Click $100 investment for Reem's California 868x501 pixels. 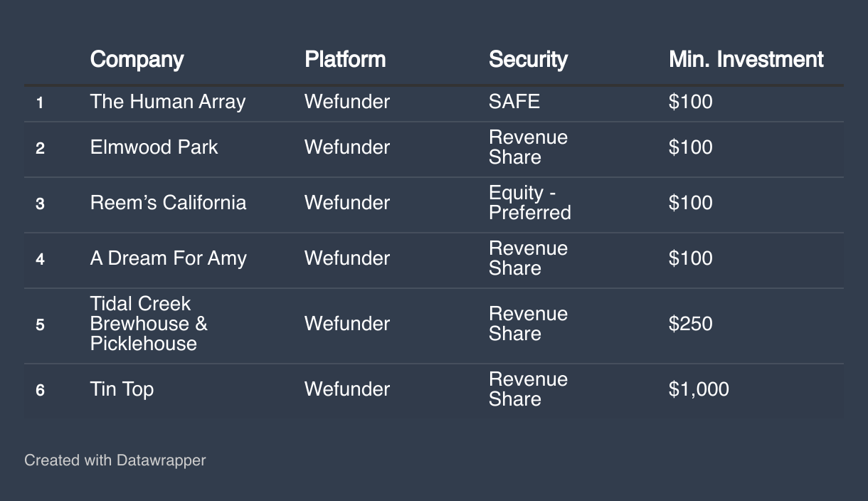coord(690,203)
